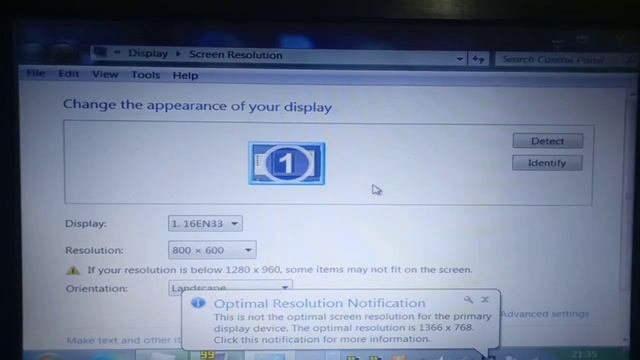Open the Display dropdown showing 16EN33
The image size is (640, 360).
205,224
